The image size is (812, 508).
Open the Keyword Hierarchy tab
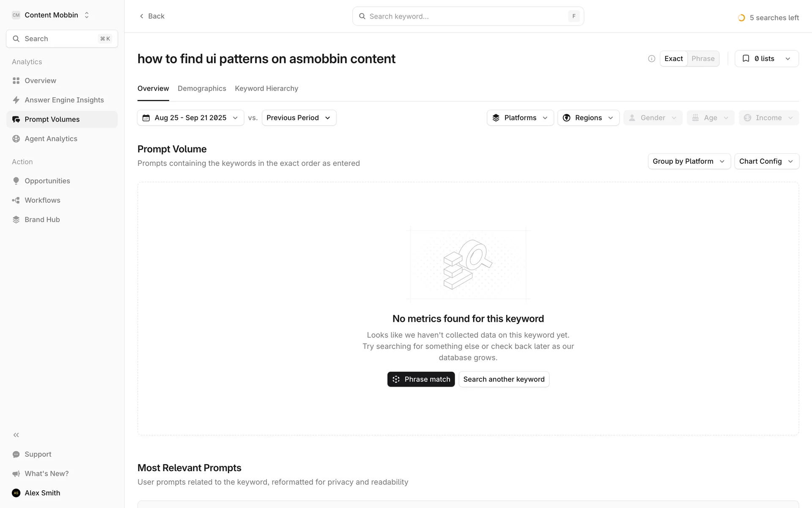(266, 88)
